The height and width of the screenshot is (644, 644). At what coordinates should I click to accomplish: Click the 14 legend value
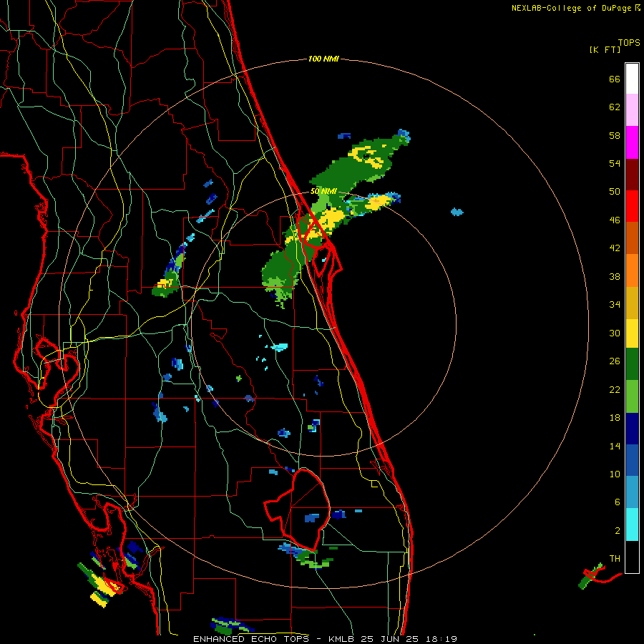[615, 446]
